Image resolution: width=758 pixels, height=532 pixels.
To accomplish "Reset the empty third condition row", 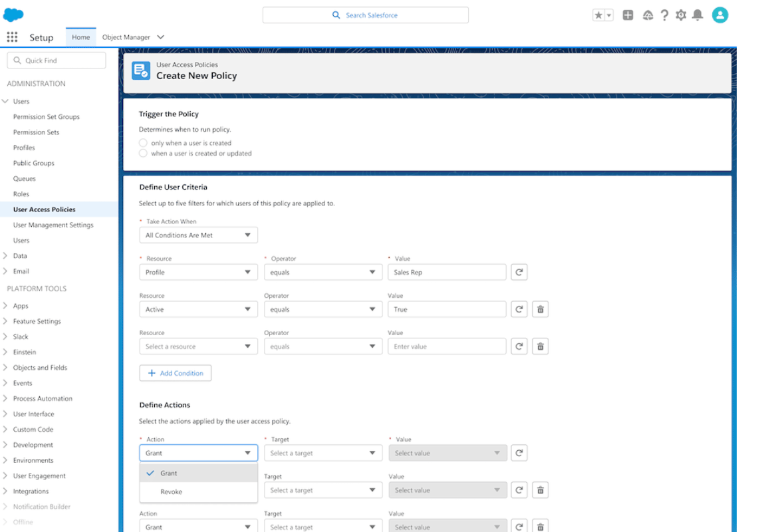I will pos(519,346).
